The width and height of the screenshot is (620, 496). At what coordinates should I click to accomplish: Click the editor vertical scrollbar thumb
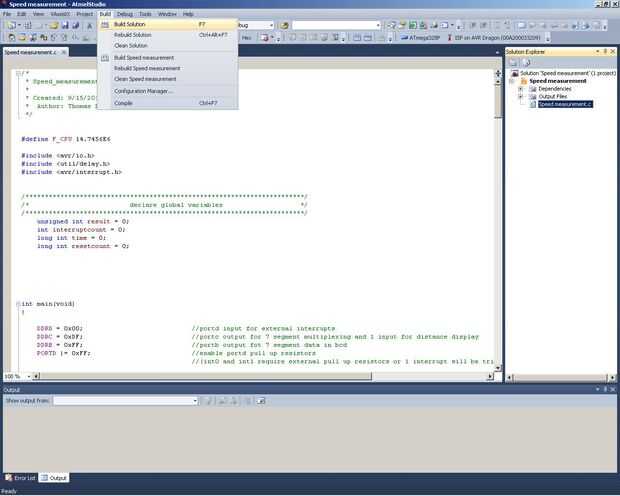pos(498,101)
